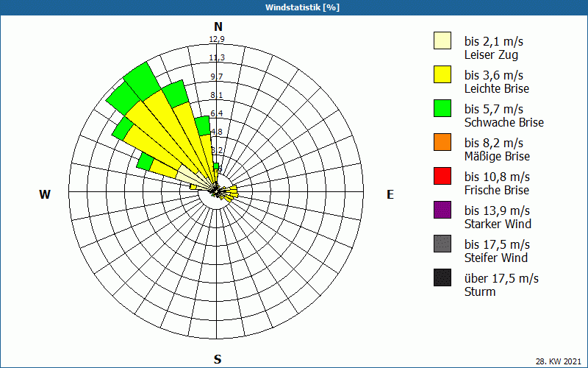
Task: Click the green Schwache Brise swatch
Action: 442,108
